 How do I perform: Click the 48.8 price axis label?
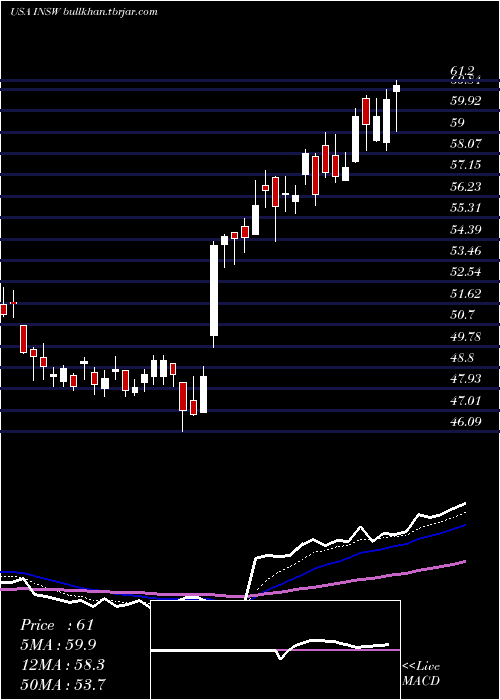point(462,358)
